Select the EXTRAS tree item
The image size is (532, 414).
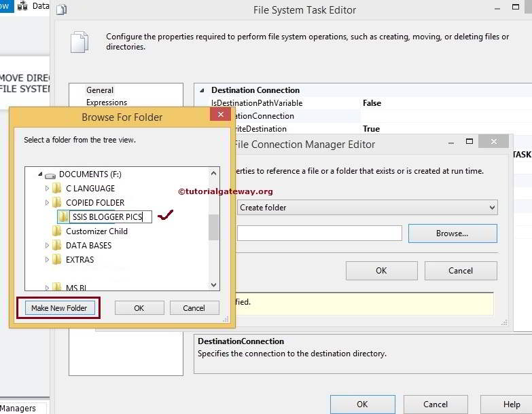click(79, 259)
